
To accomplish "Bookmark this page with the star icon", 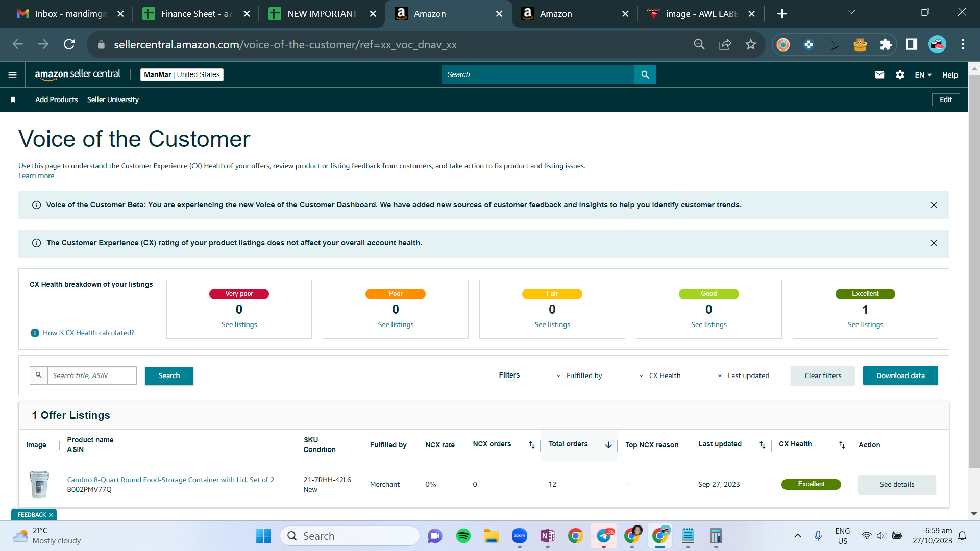I will (x=750, y=45).
